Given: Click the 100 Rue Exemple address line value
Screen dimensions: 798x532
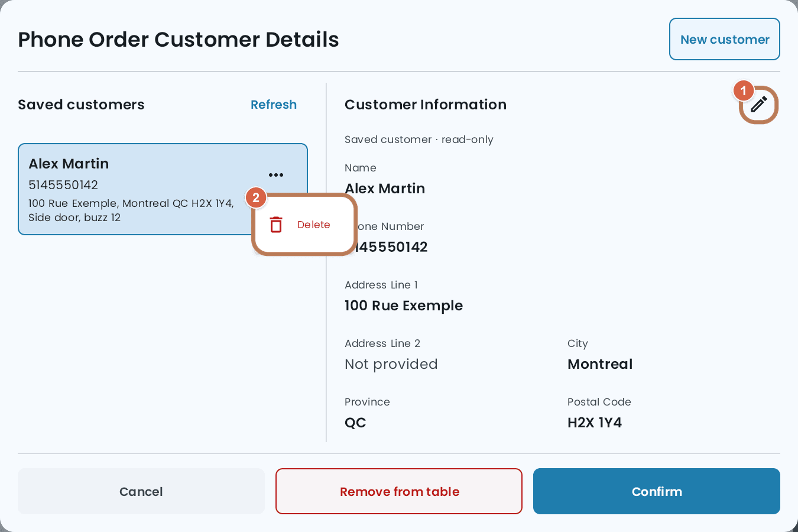Looking at the screenshot, I should click(x=404, y=306).
